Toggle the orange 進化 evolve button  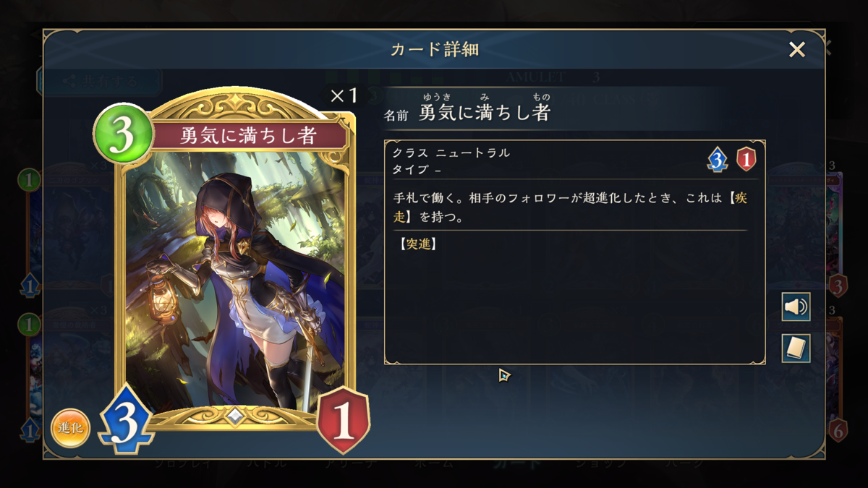(70, 427)
